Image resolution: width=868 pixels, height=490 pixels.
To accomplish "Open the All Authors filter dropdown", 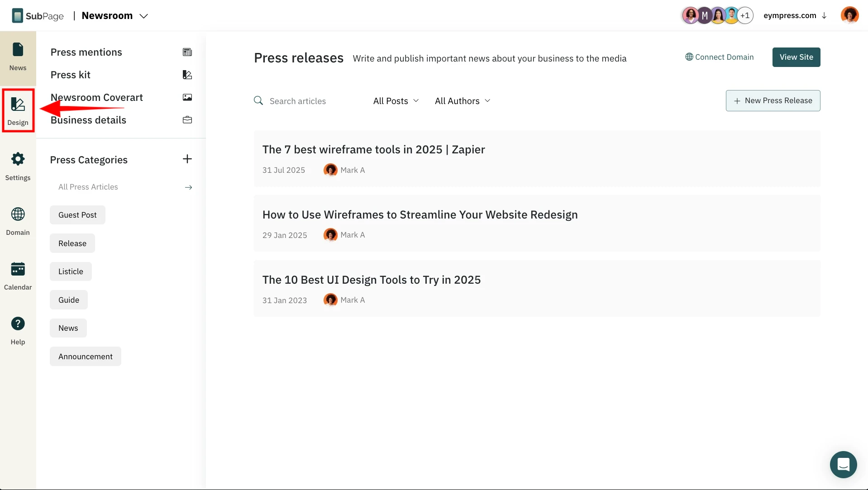I will tap(463, 101).
